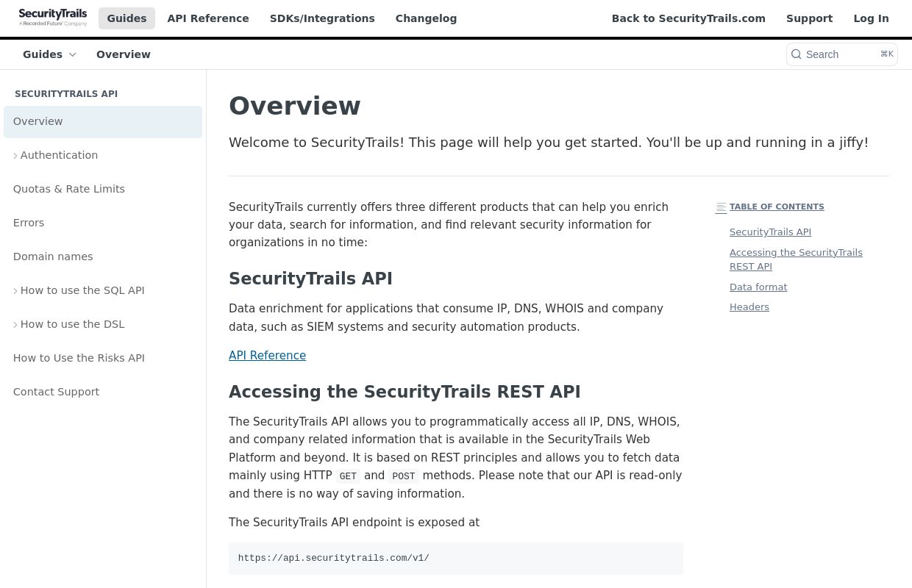Click the Accessing the SecurityTrails REST API heading
The image size is (912, 588).
click(x=405, y=392)
